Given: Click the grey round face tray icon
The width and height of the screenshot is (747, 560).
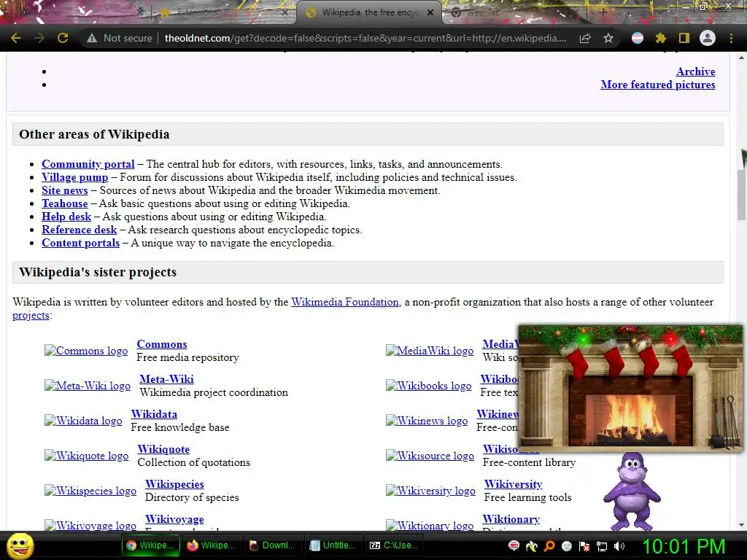Looking at the screenshot, I should (x=566, y=545).
